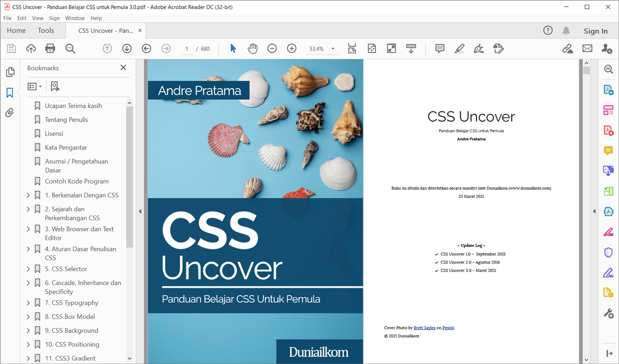Open the Find text magnifier icon
Image resolution: width=619 pixels, height=364 pixels.
click(x=70, y=48)
